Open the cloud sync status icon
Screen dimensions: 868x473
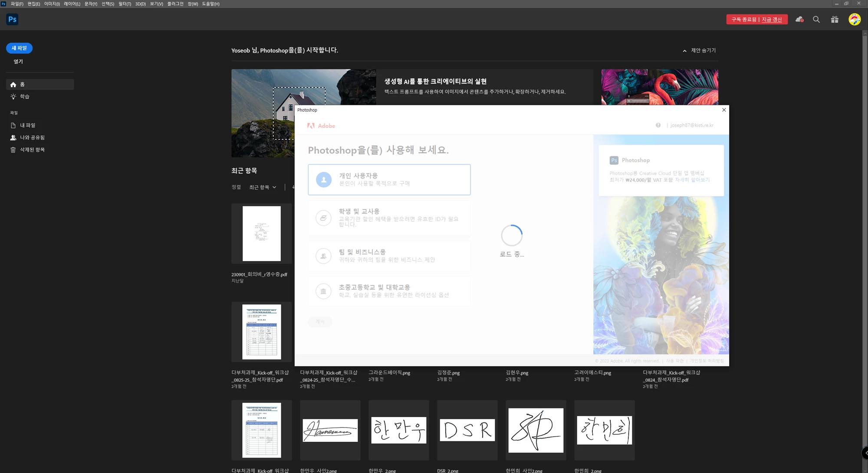[x=799, y=20]
